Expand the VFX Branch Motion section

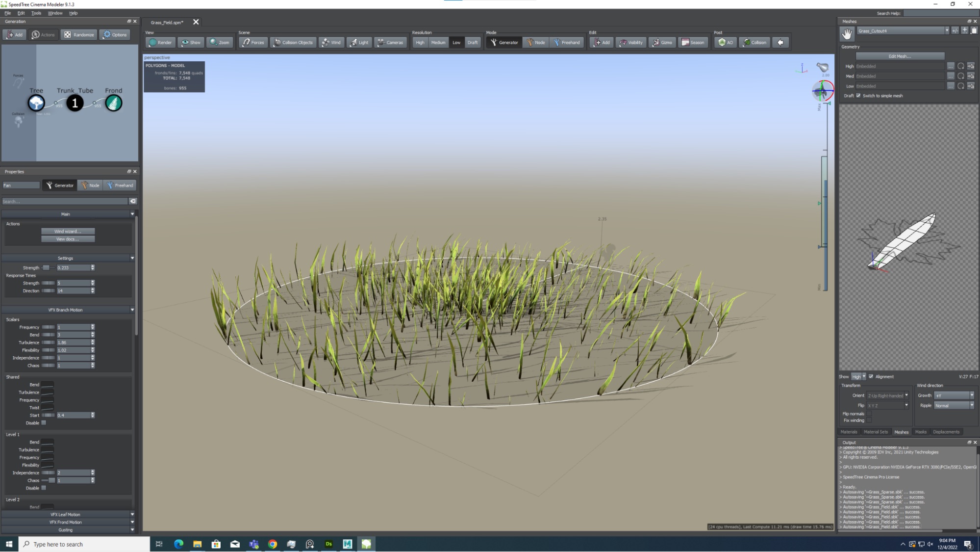(66, 309)
